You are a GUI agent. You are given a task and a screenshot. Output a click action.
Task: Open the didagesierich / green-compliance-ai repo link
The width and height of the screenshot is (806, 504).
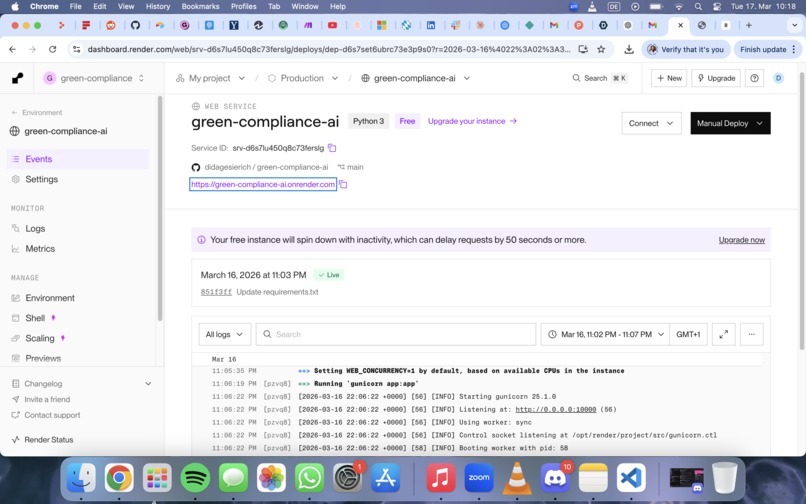pyautogui.click(x=266, y=167)
